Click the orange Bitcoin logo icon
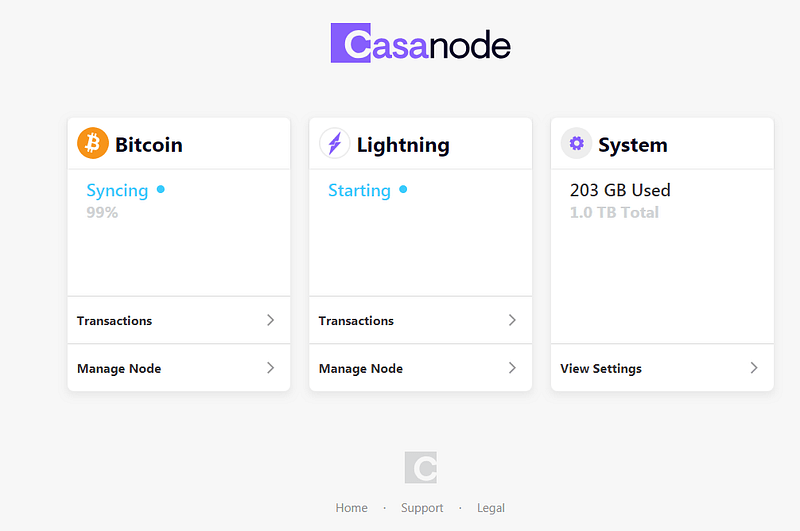Viewport: 800px width, 531px height. coord(93,143)
